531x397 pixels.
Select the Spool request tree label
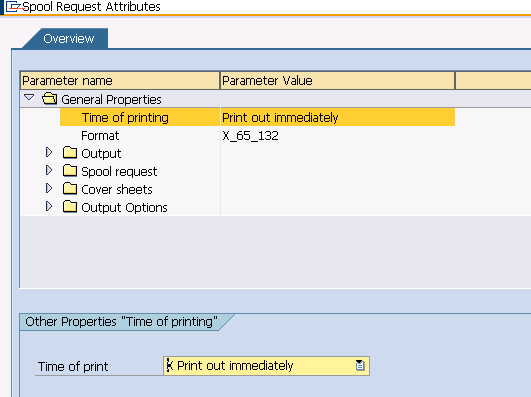(x=119, y=171)
